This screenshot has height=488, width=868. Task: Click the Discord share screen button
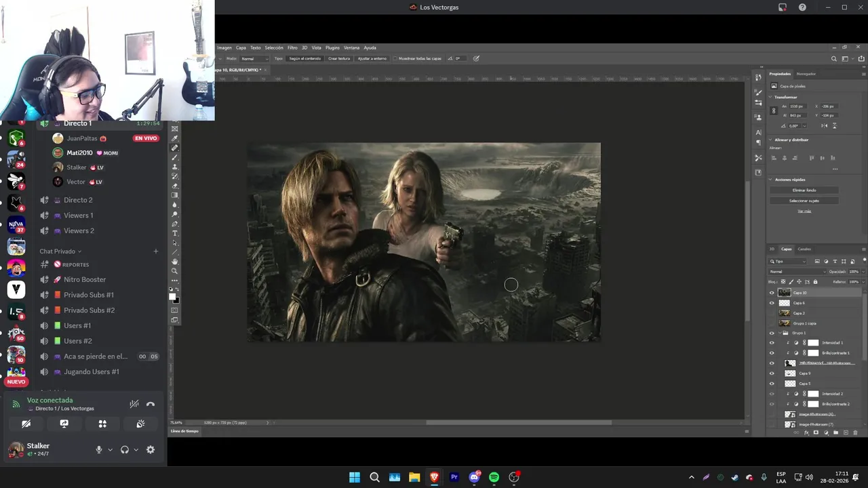point(64,424)
